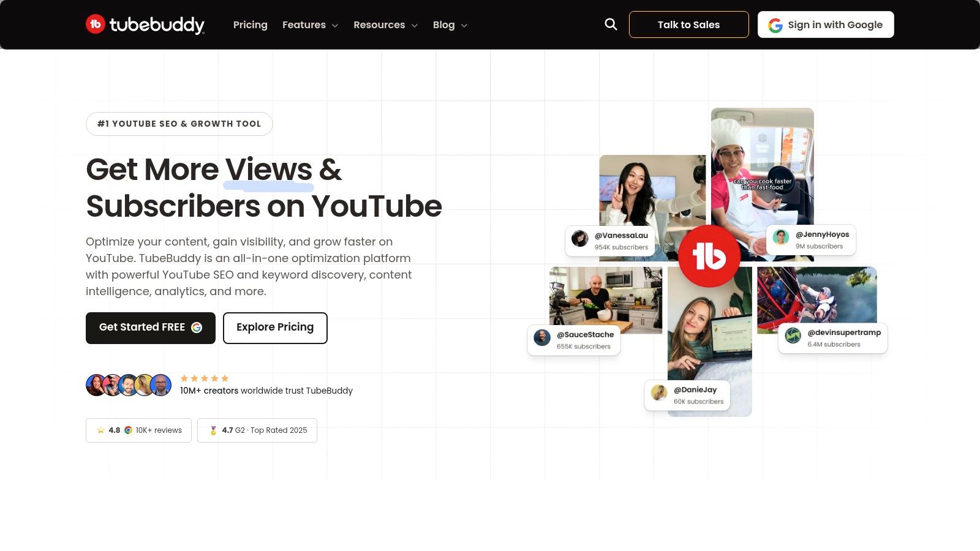The width and height of the screenshot is (980, 551).
Task: Click the Chrome icon beside 10K+ reviews
Action: (x=128, y=430)
